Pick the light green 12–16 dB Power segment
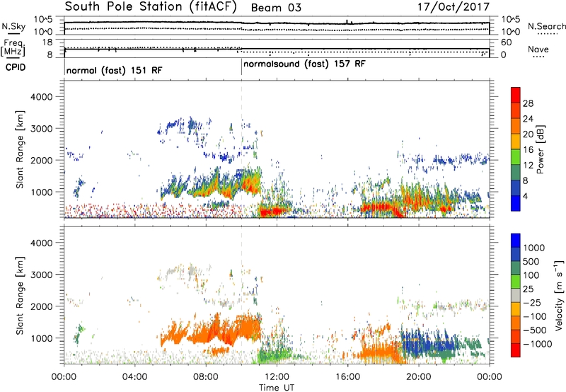 pos(516,157)
